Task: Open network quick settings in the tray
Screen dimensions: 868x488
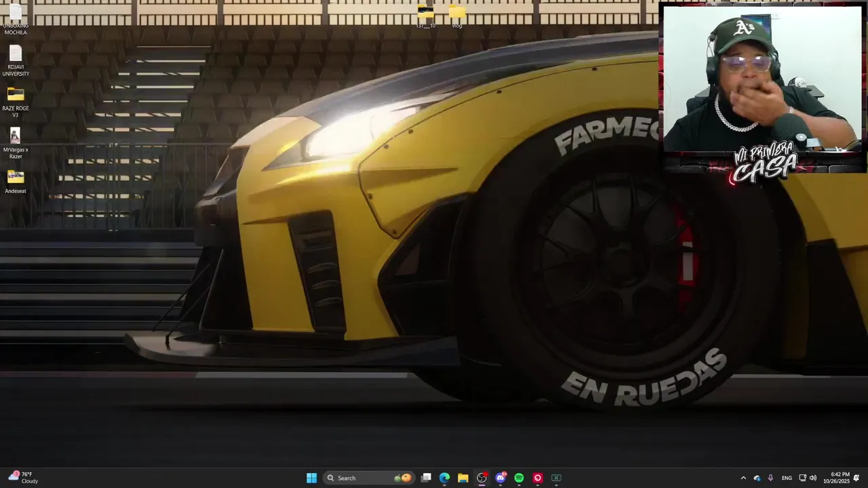Action: tap(802, 478)
